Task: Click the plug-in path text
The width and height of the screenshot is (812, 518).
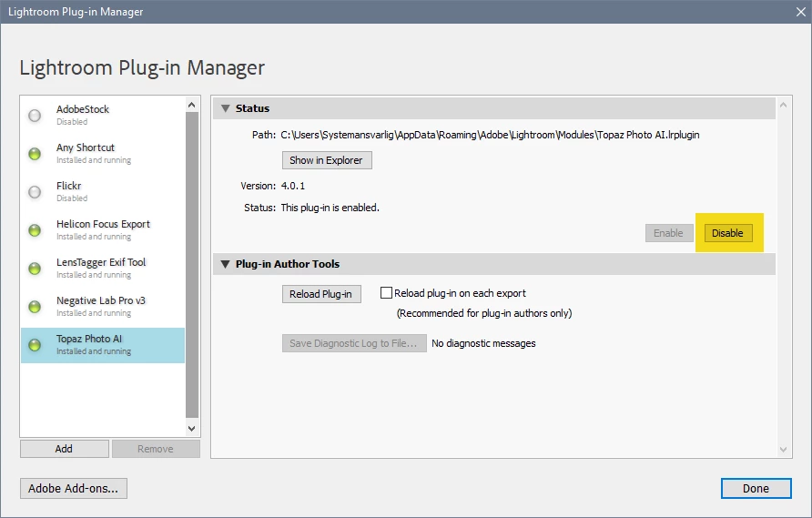Action: (x=490, y=136)
